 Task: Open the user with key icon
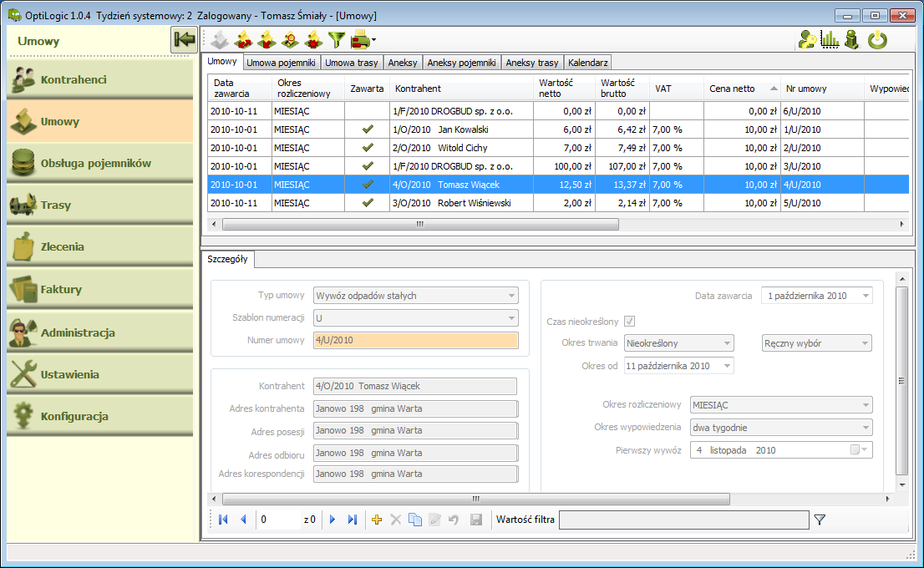pyautogui.click(x=807, y=40)
